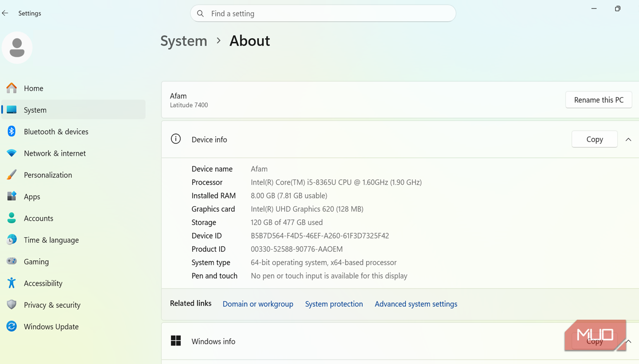639x364 pixels.
Task: Open Advanced system settings link
Action: click(x=416, y=304)
